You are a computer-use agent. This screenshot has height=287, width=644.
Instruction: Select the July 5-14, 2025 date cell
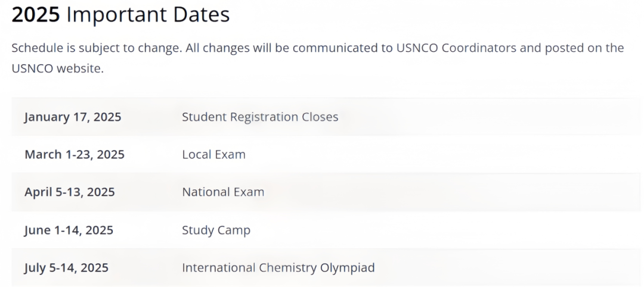click(x=66, y=268)
